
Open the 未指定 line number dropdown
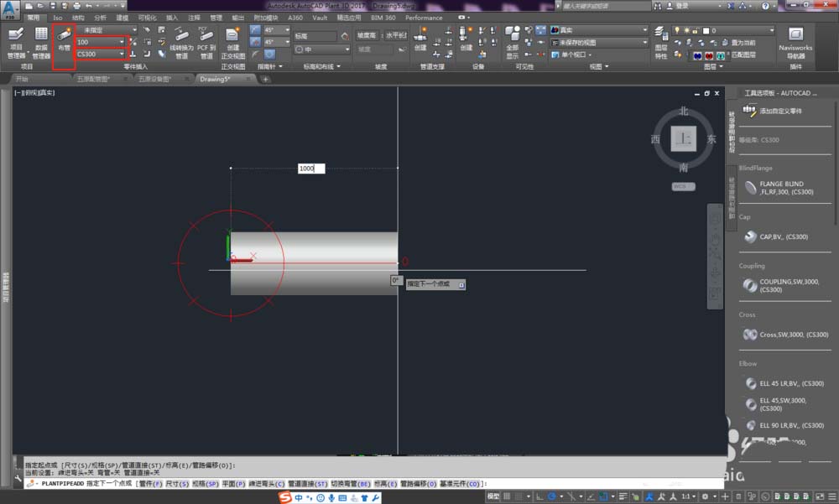click(x=134, y=30)
